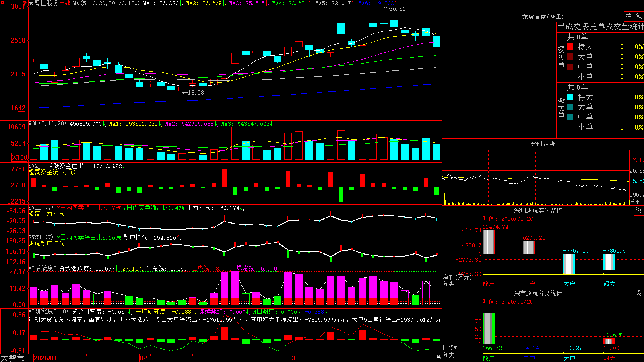Open VOL(5,10,20) indicator parameters
644x362 pixels.
pyautogui.click(x=47, y=124)
